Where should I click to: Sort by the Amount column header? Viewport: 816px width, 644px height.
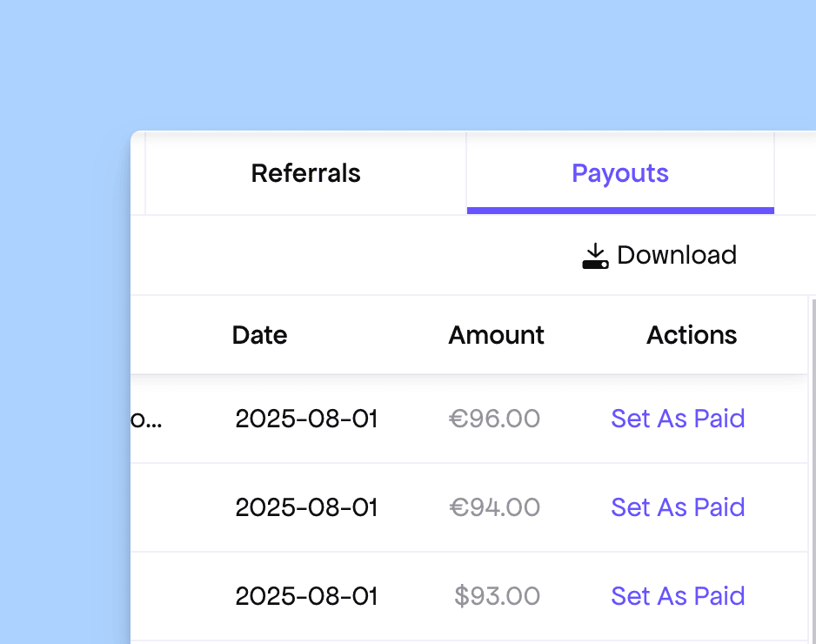point(496,335)
